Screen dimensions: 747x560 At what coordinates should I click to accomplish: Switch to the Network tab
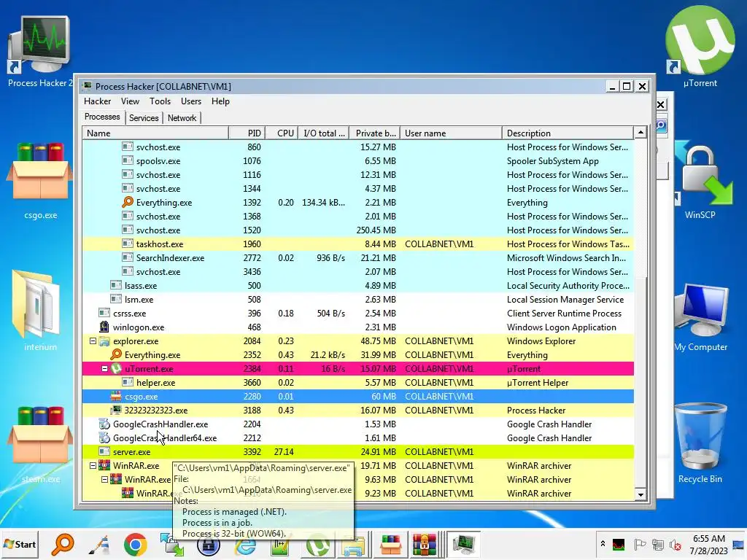[x=182, y=118]
